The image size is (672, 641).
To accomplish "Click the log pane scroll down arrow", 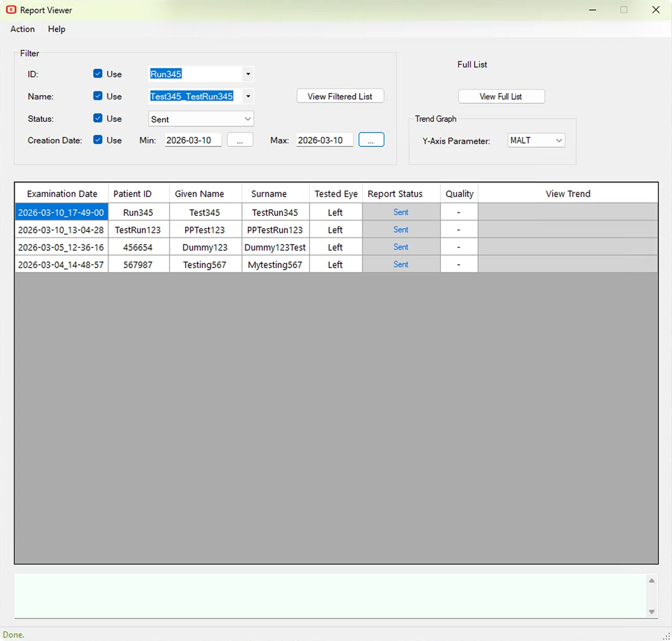I will tap(652, 612).
